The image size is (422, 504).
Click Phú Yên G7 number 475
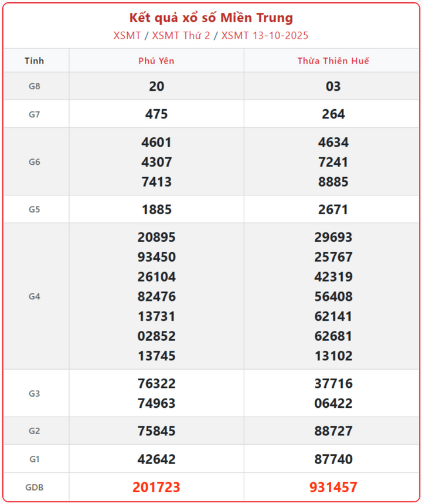(156, 114)
